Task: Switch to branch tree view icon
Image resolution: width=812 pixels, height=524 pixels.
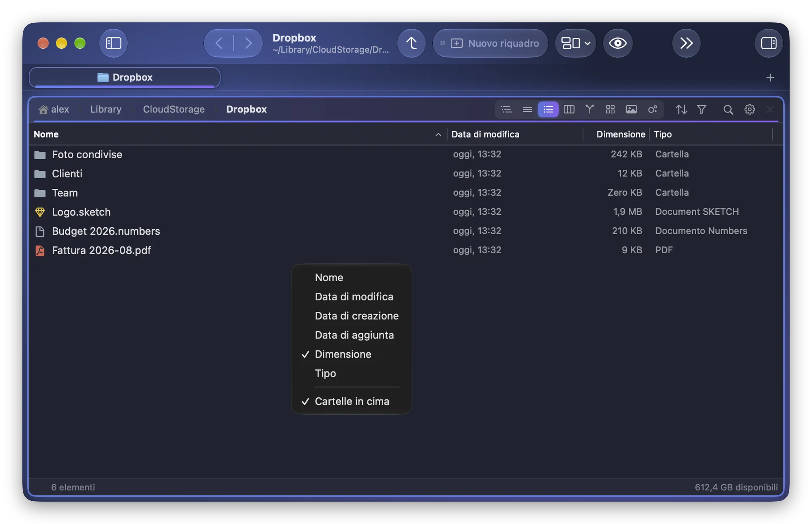Action: [590, 109]
